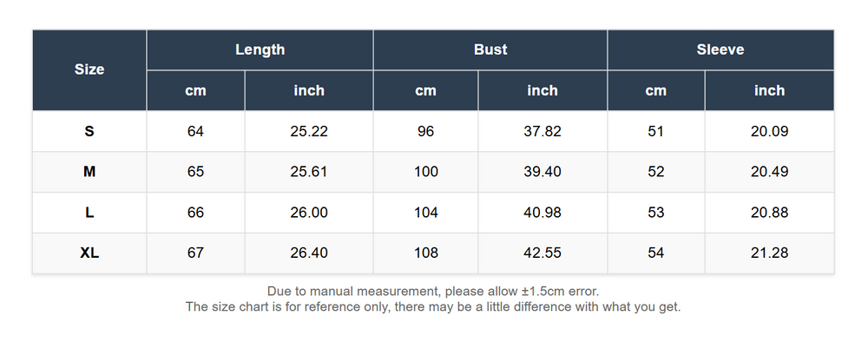Select the Sleeve column header
Viewport: 868px width, 342px height.
coord(720,49)
